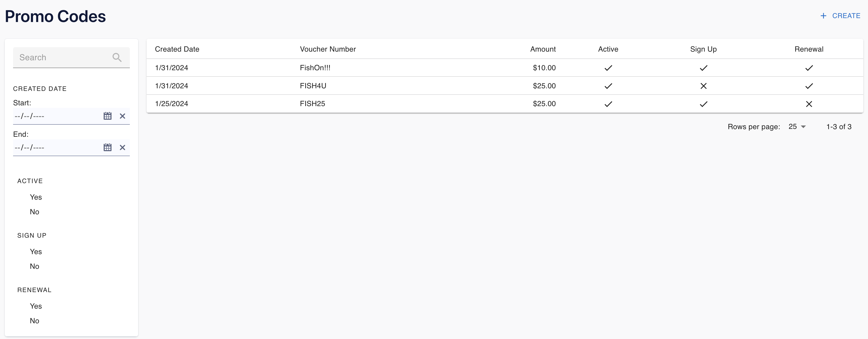Click the Sign Up X mark for FISH4U
This screenshot has width=868, height=339.
[x=703, y=86]
